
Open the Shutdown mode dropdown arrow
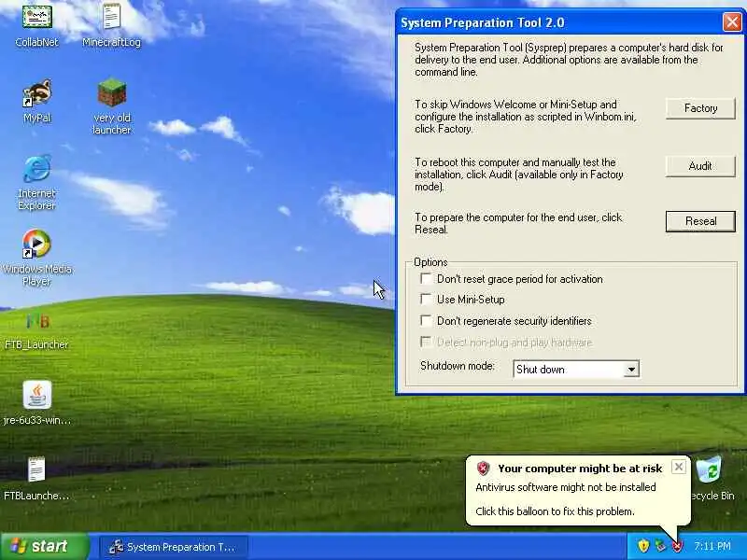[631, 369]
